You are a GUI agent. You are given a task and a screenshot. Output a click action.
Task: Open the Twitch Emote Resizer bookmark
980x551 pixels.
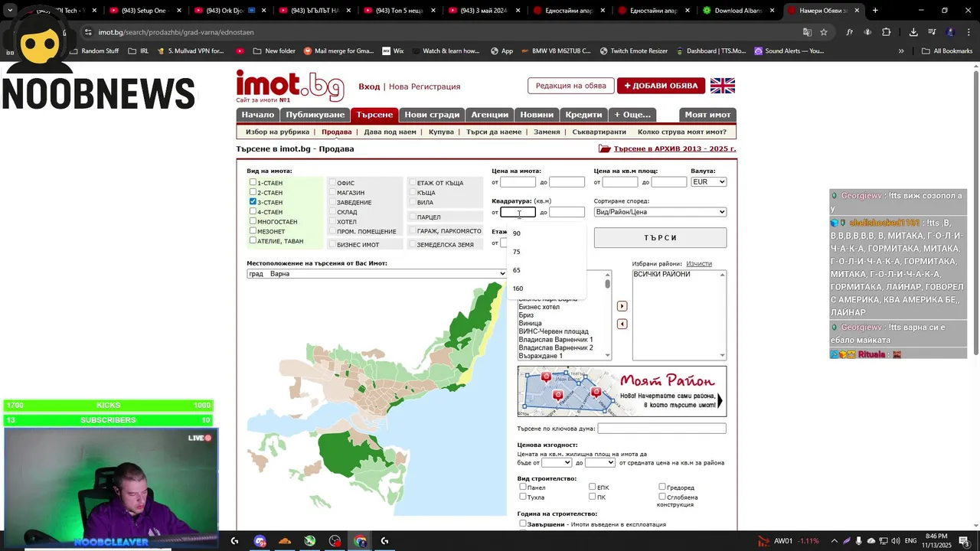pos(633,51)
